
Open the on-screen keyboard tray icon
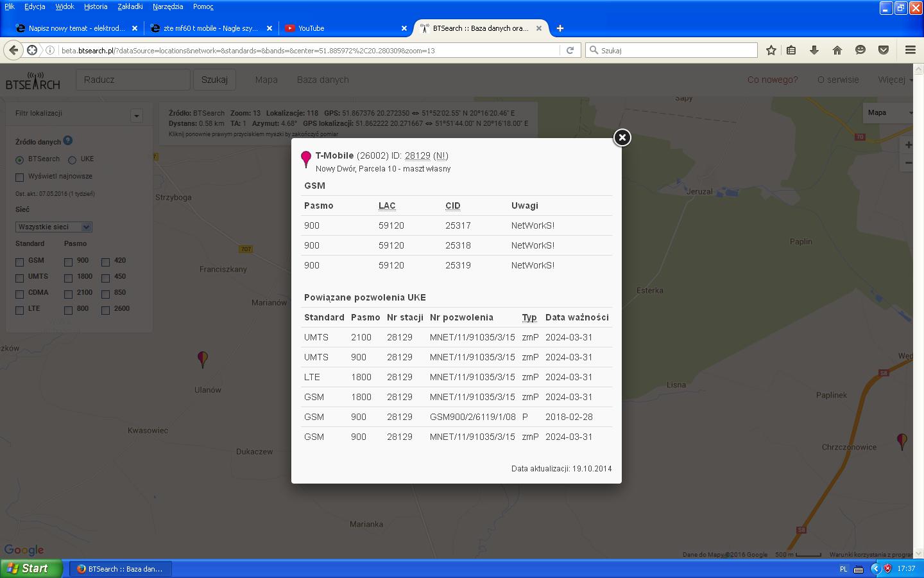[x=859, y=569]
